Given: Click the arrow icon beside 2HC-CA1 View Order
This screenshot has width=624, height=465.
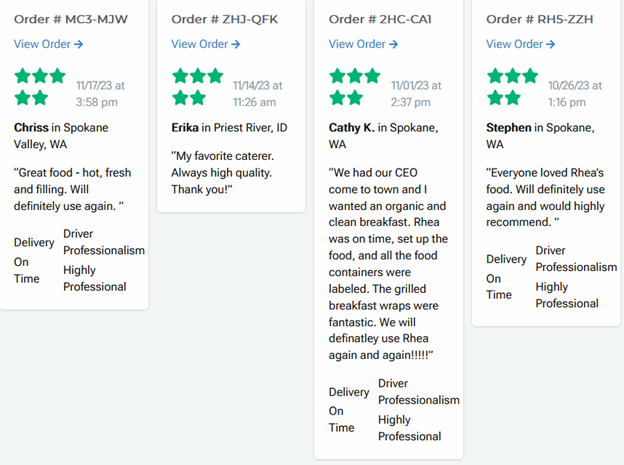Looking at the screenshot, I should 394,44.
